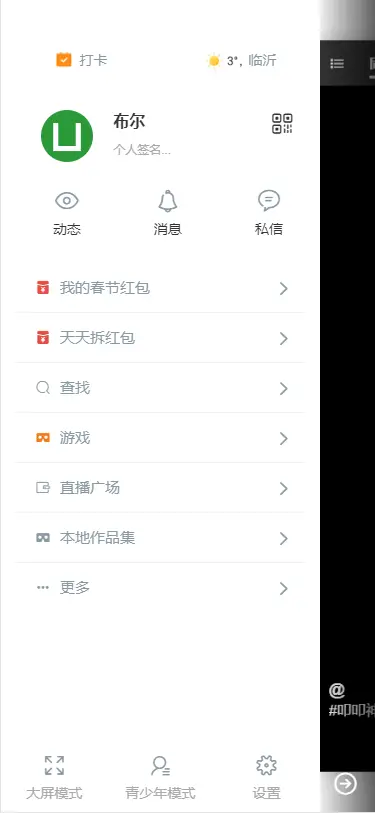Open 设置 gear icon
Viewport: 375px width, 813px height.
click(x=267, y=766)
